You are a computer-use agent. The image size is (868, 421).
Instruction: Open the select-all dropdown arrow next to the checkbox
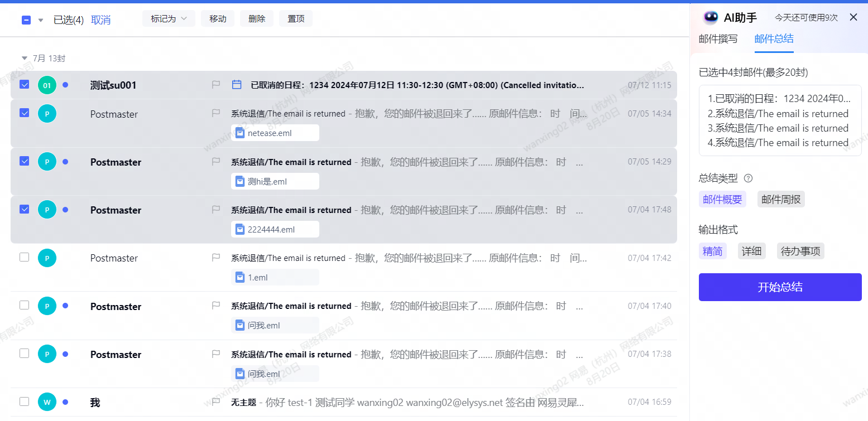point(40,21)
